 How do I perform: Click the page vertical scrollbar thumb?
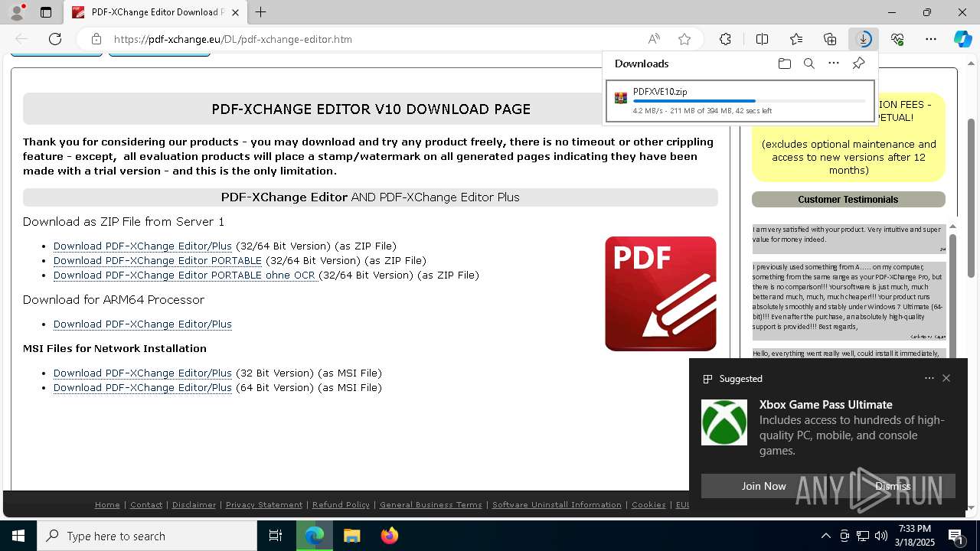972,197
